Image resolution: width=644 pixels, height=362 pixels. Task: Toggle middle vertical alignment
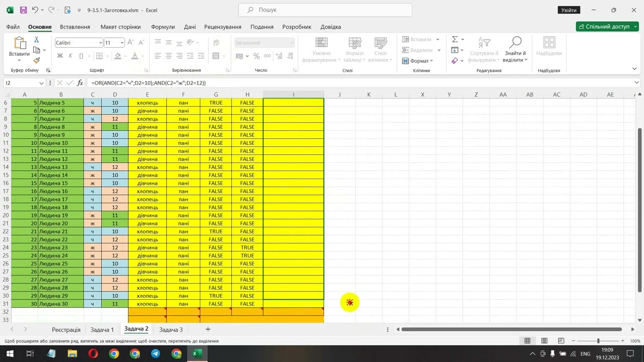168,43
